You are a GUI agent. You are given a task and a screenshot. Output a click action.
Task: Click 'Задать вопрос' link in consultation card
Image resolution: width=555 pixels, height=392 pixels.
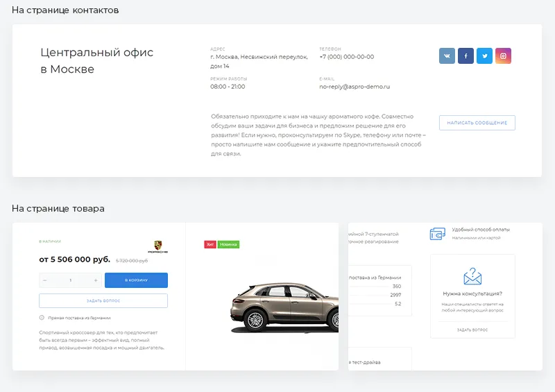tap(472, 330)
